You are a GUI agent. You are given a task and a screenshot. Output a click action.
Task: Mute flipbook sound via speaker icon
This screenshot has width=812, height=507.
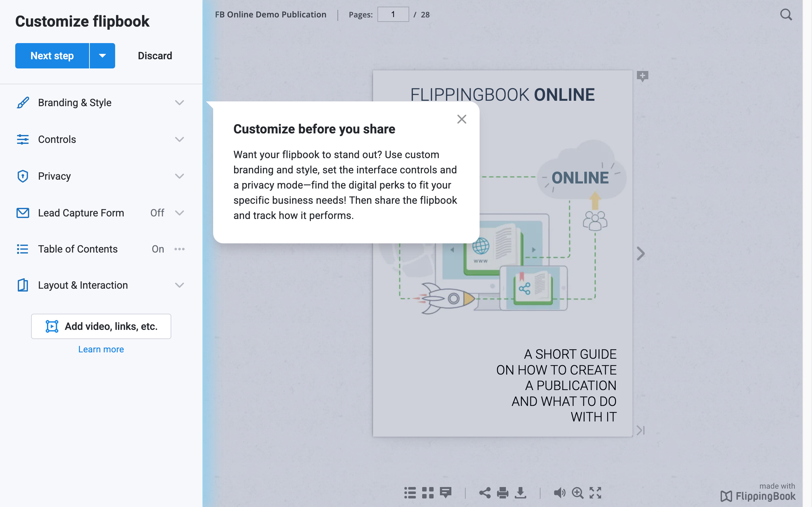tap(560, 492)
